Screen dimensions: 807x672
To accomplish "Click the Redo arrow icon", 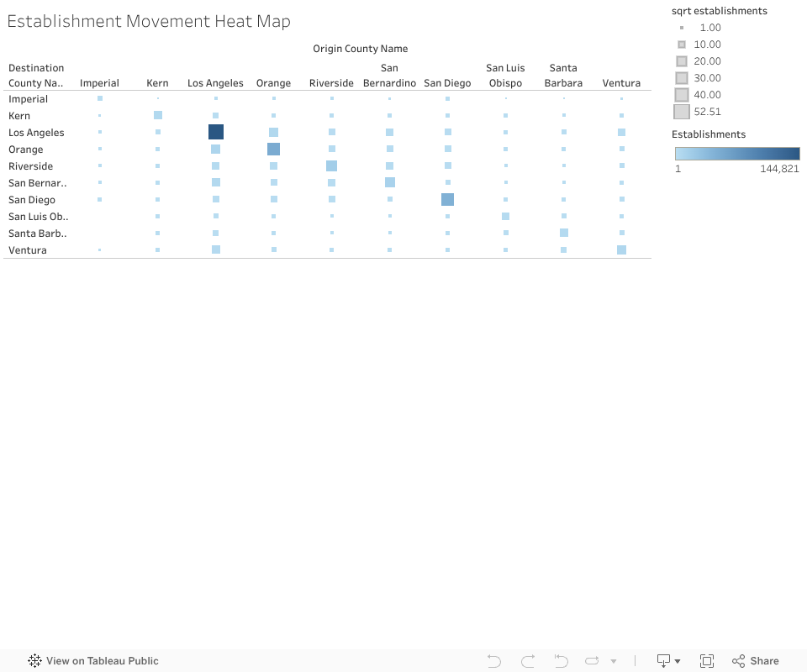I will coord(528,661).
